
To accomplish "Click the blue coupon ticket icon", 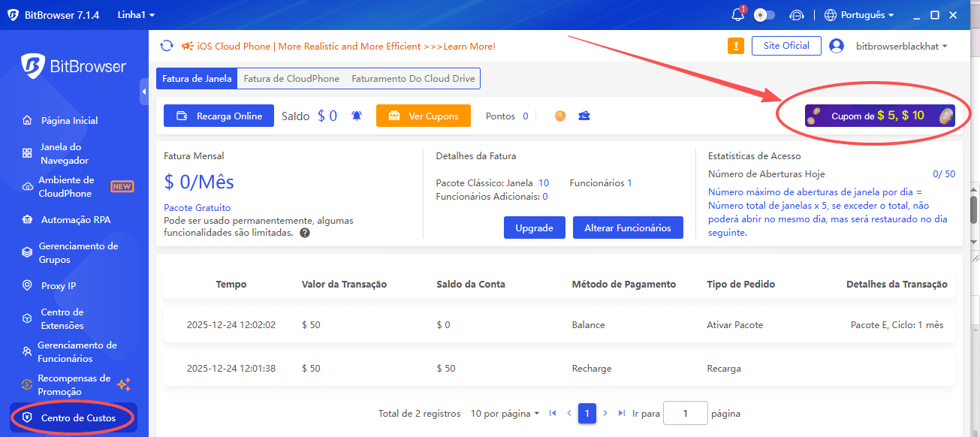I will point(584,116).
